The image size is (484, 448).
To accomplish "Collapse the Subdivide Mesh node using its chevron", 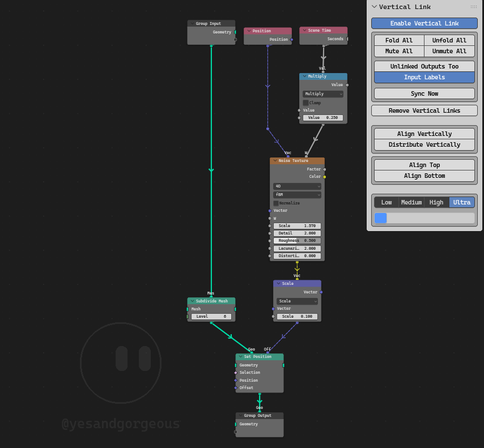I will pyautogui.click(x=192, y=301).
